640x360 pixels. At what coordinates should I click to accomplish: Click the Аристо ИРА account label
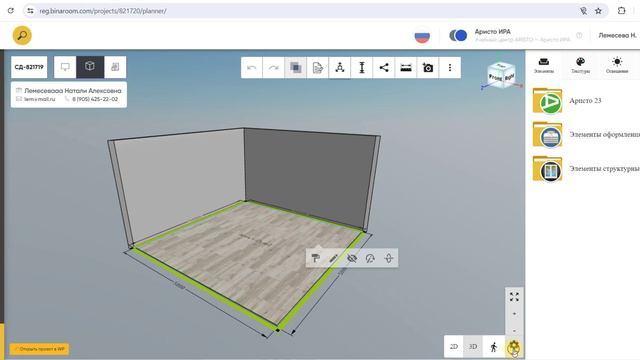click(492, 31)
